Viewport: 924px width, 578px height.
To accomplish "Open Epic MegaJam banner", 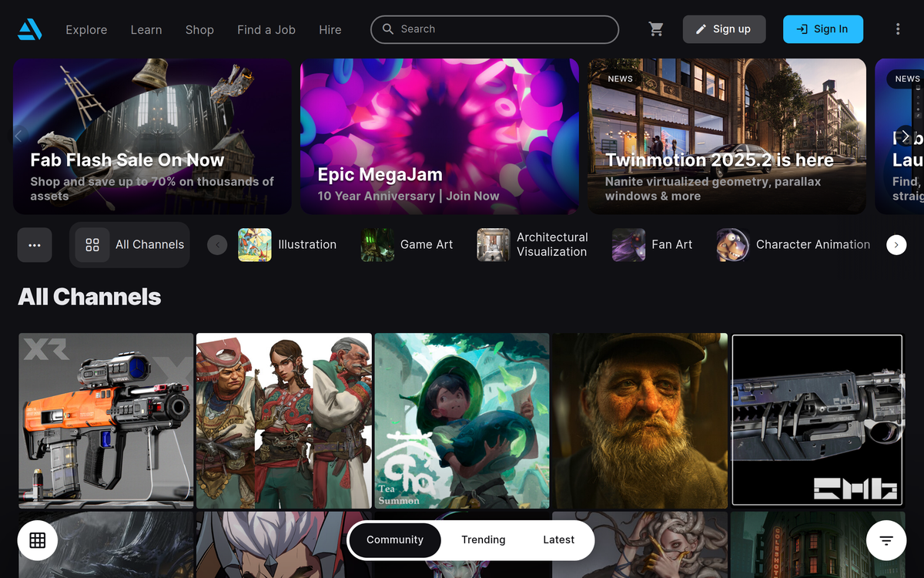I will (x=440, y=136).
